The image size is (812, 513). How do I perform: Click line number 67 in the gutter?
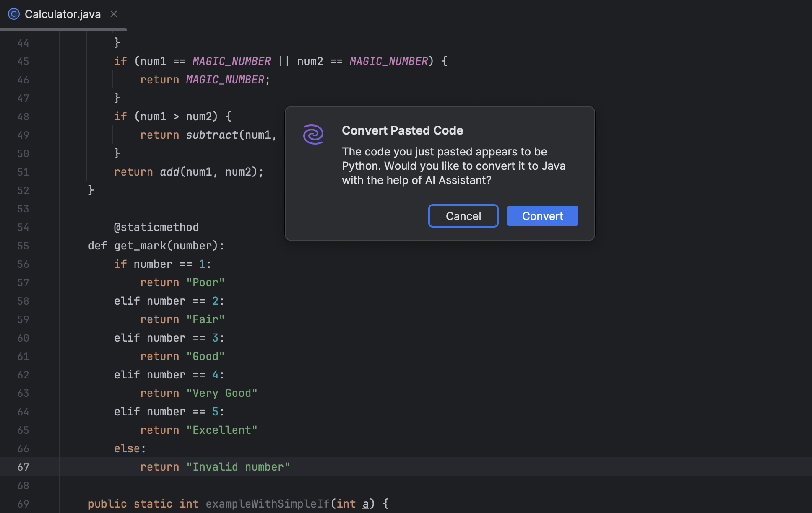(23, 467)
